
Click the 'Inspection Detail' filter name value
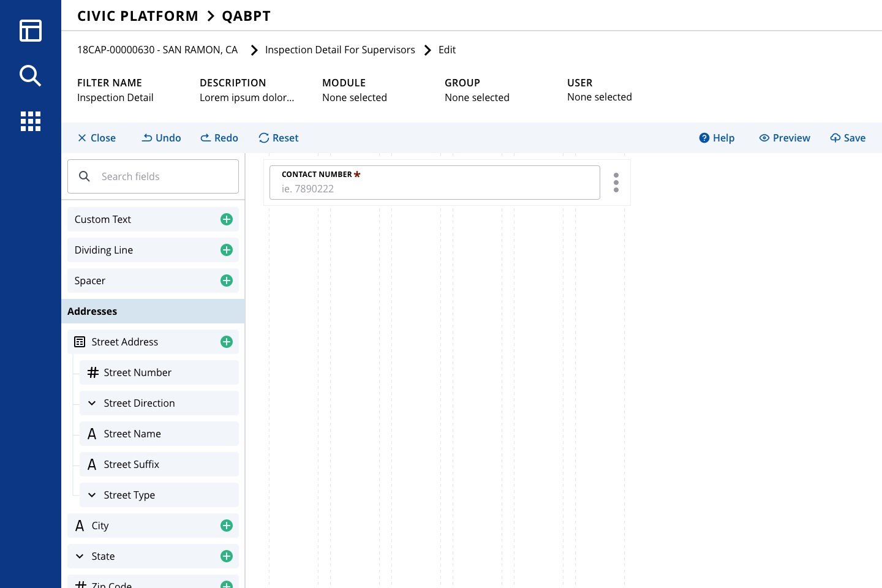coord(115,97)
